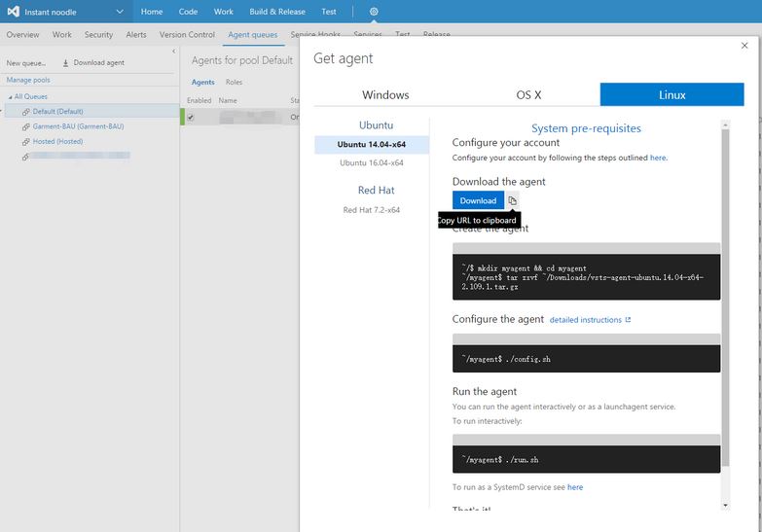762x532 pixels.
Task: Select Garment-BAU queue
Action: (78, 126)
